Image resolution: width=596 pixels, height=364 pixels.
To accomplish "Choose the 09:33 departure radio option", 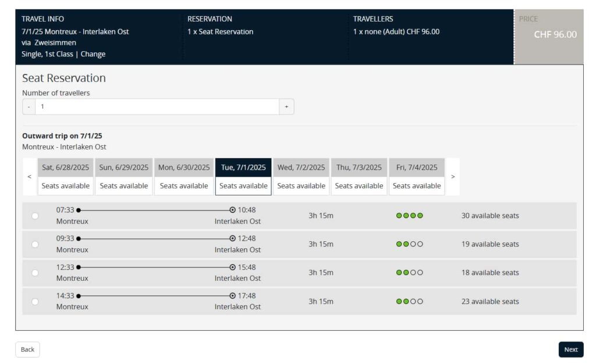I will point(35,244).
